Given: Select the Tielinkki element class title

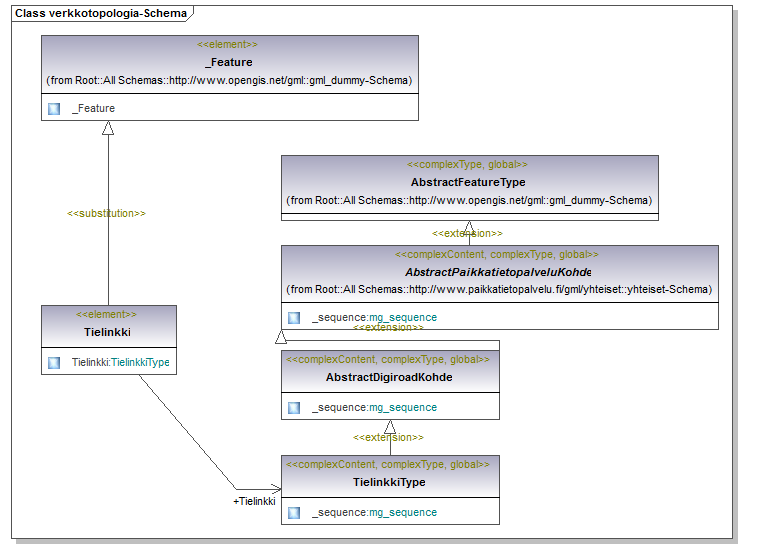Looking at the screenshot, I should pos(107,332).
